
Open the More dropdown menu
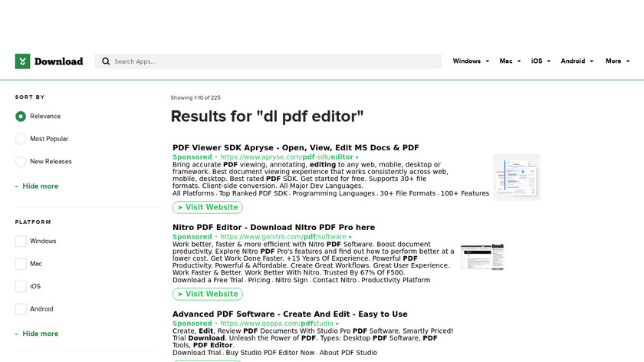(617, 61)
